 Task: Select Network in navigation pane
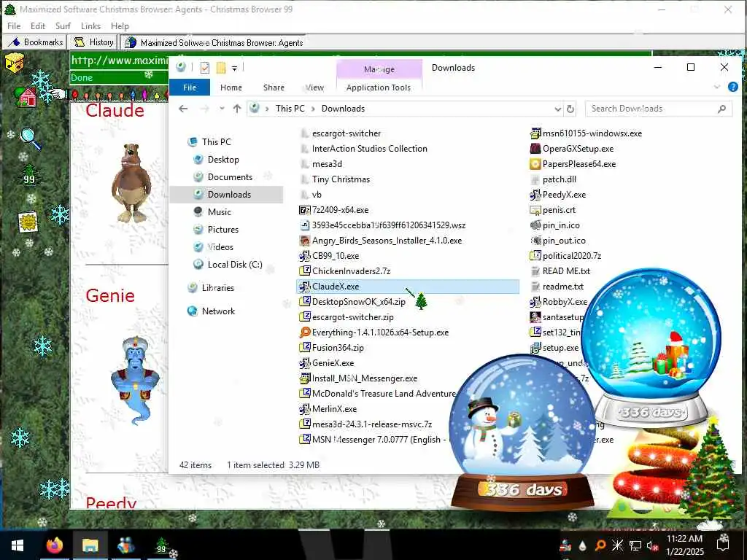click(x=218, y=311)
